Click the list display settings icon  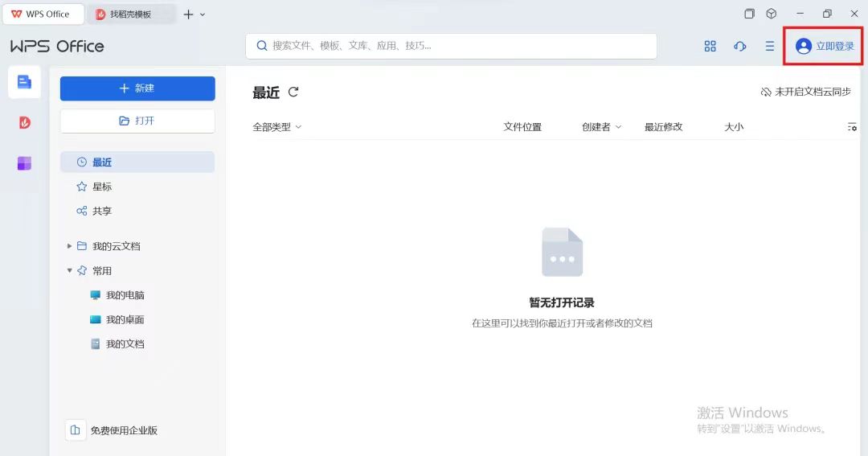852,127
